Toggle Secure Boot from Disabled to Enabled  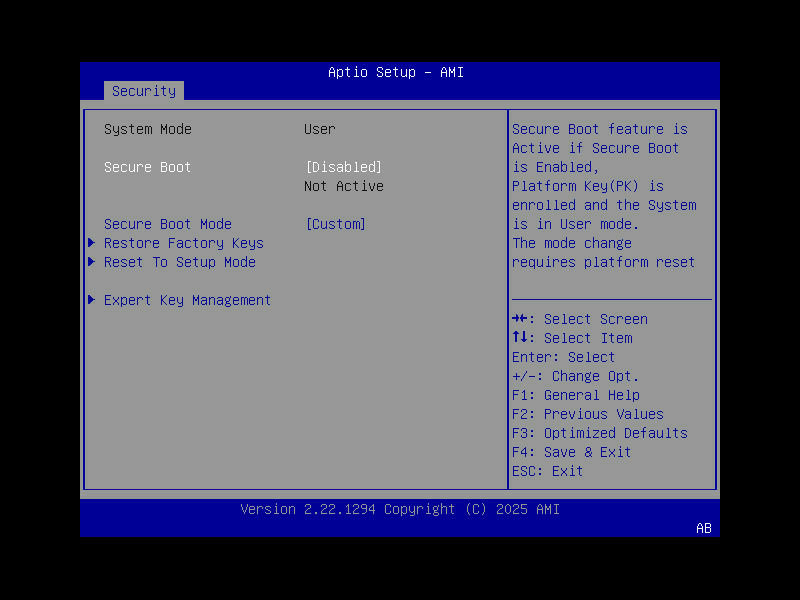(x=343, y=167)
